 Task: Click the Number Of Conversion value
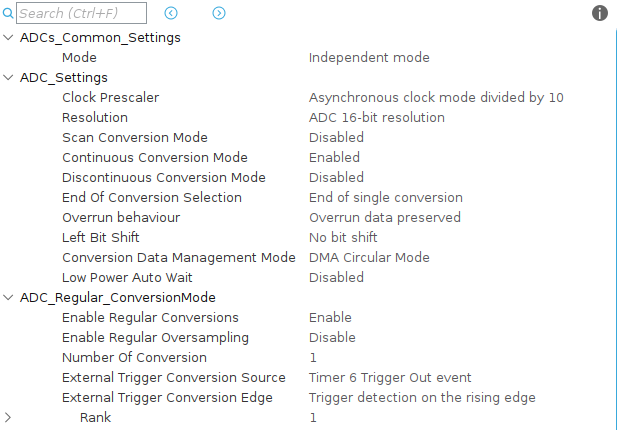tap(313, 358)
